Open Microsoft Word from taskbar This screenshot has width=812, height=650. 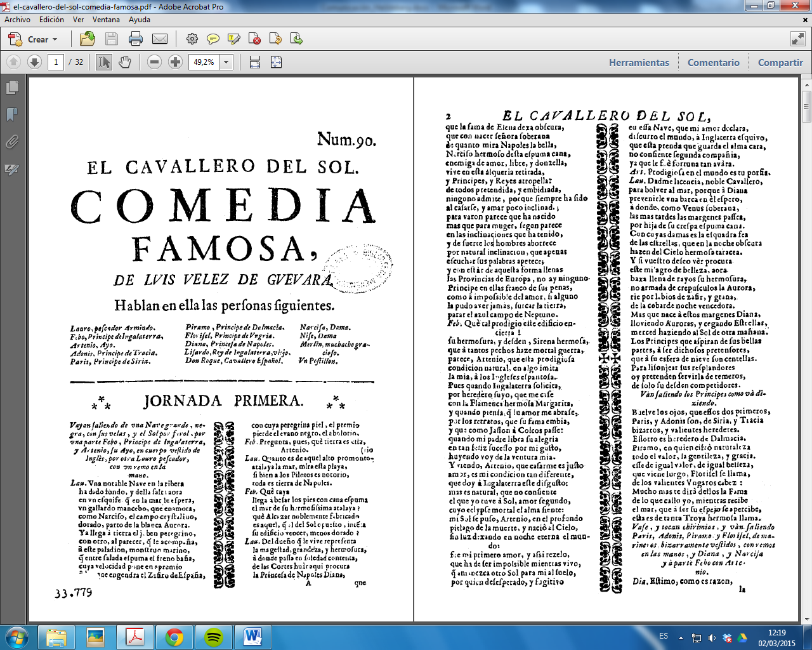click(x=253, y=637)
